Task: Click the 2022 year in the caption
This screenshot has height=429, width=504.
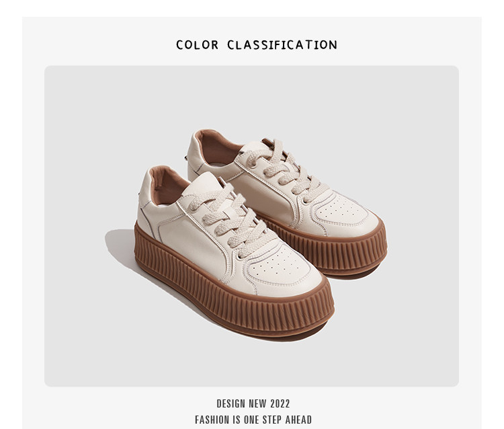Action: coord(280,403)
